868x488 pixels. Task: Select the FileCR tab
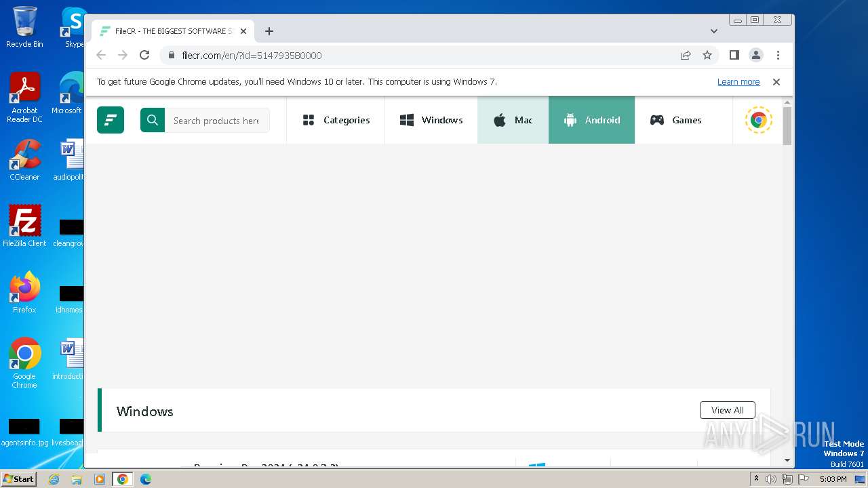coord(173,31)
